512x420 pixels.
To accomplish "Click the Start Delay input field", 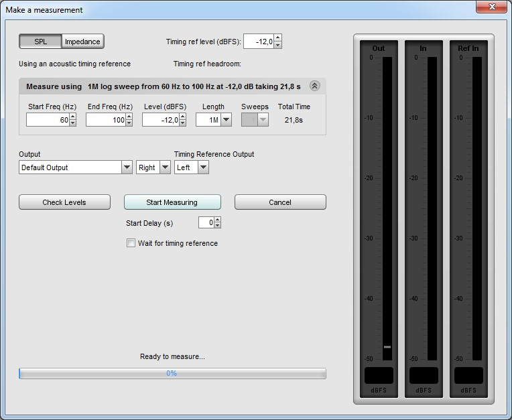I will coord(206,222).
